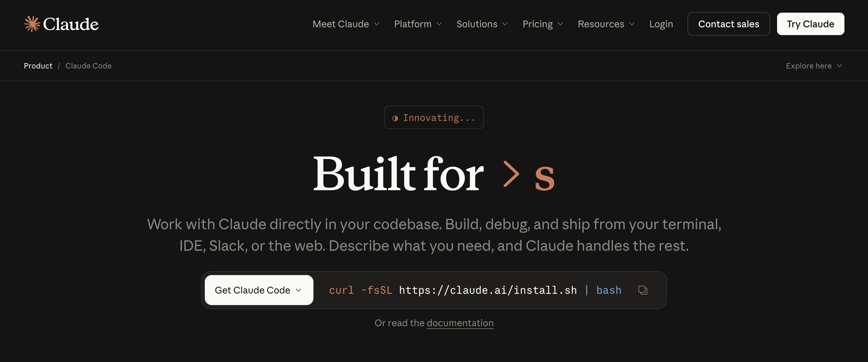Open the Resources menu
868x362 pixels.
pyautogui.click(x=606, y=24)
